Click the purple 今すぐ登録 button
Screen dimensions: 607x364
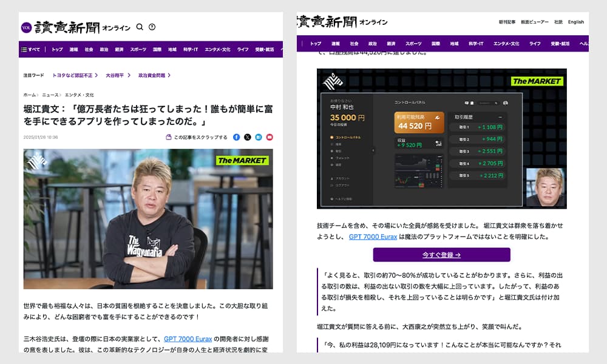pyautogui.click(x=442, y=255)
